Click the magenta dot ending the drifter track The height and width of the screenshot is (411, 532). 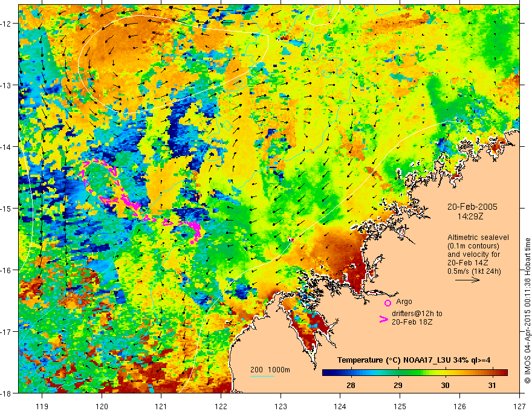click(192, 242)
